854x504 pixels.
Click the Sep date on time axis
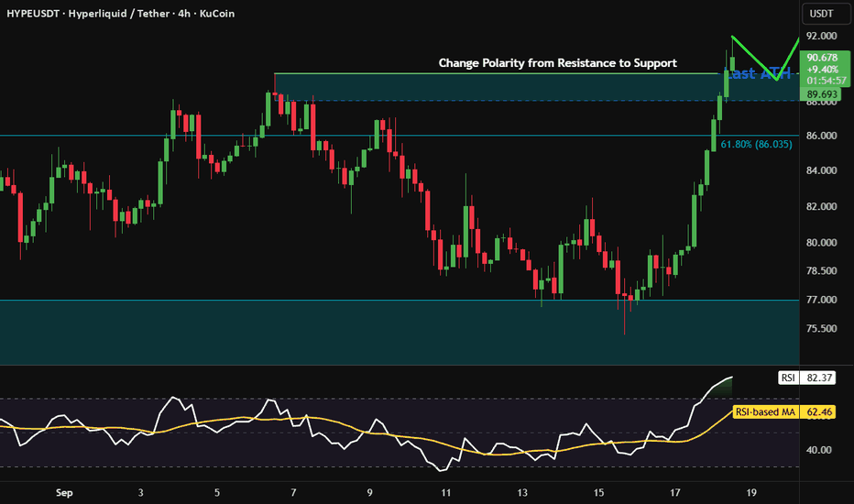(x=64, y=493)
